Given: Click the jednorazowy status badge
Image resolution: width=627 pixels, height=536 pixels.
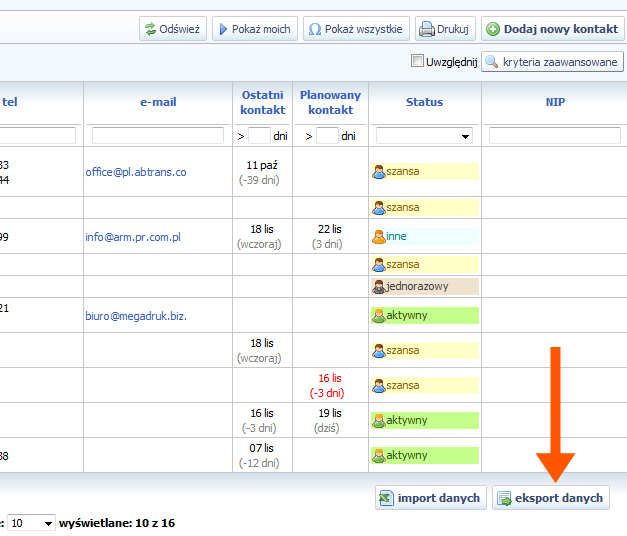Looking at the screenshot, I should click(x=417, y=286).
